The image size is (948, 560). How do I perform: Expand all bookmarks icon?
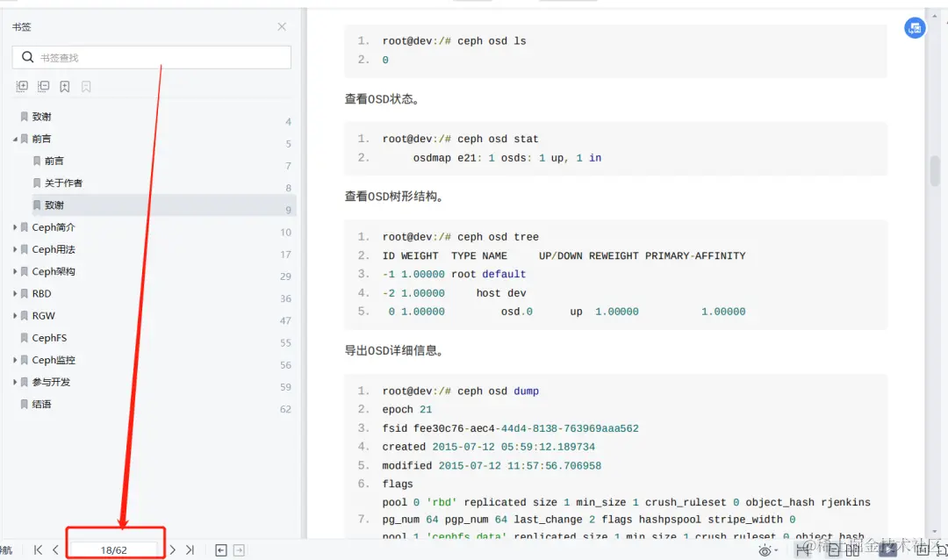(x=22, y=87)
